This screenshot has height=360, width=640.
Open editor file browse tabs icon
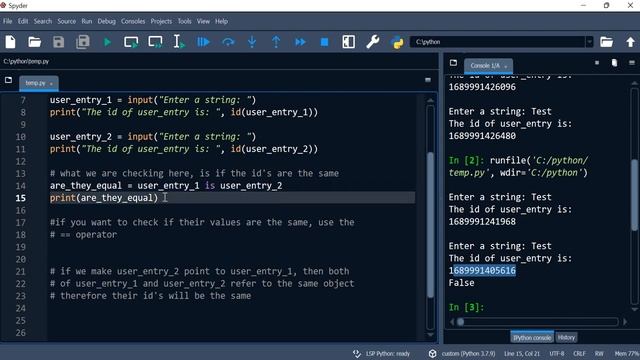coord(9,80)
